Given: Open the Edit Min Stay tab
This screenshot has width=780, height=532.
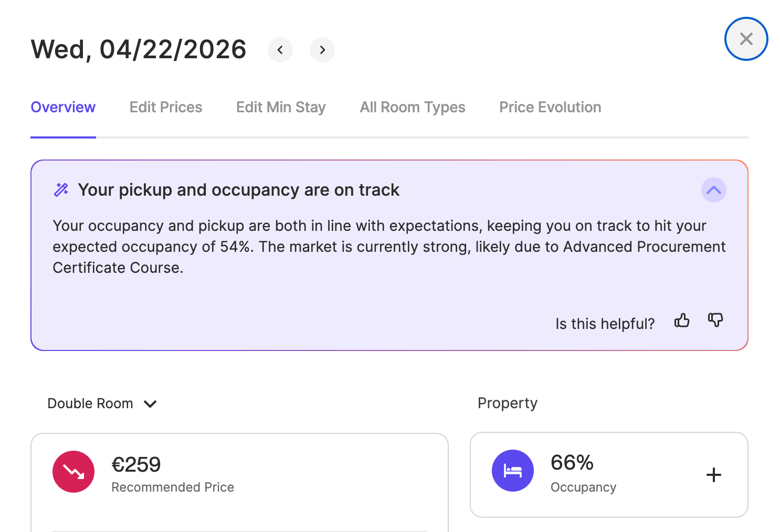Looking at the screenshot, I should (x=281, y=107).
